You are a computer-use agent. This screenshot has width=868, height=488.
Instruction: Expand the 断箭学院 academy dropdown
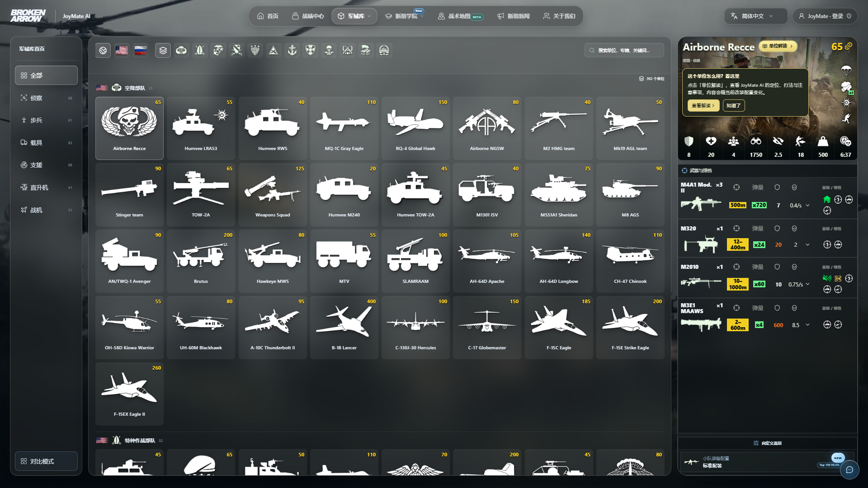[404, 16]
